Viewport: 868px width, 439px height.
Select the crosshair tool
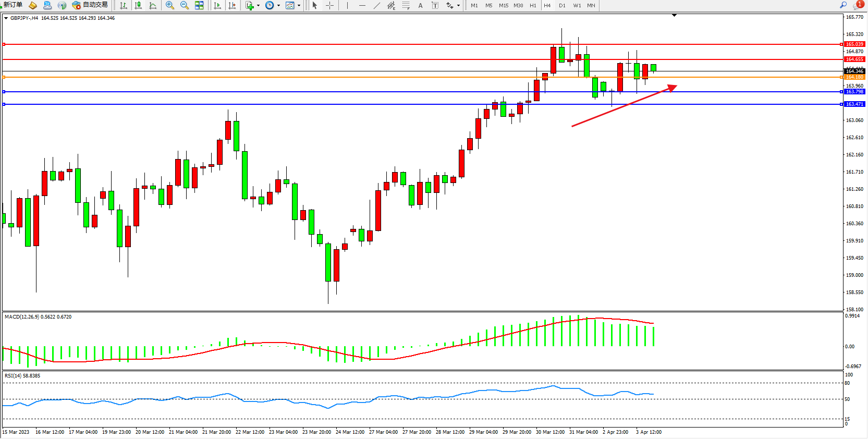point(329,5)
